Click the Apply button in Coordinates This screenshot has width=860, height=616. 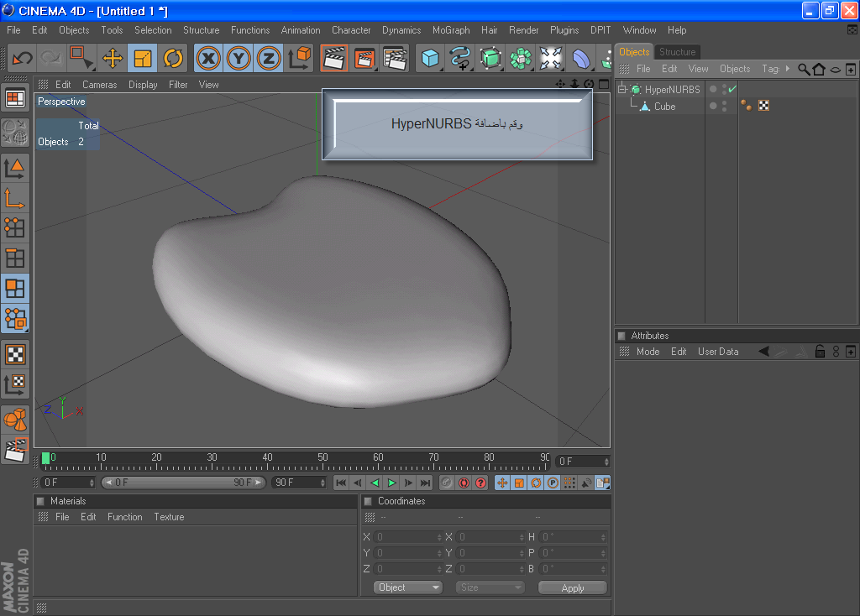tap(573, 587)
